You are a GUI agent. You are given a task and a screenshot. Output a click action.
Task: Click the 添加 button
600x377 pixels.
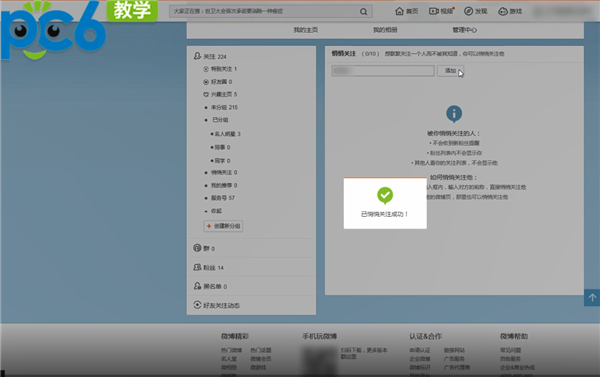pos(450,71)
